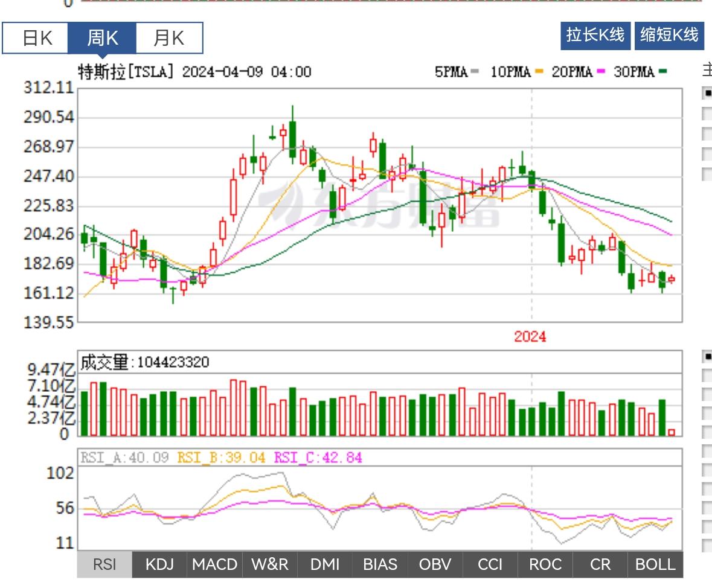Open the W&R indicator tab
712x588 pixels.
click(270, 564)
